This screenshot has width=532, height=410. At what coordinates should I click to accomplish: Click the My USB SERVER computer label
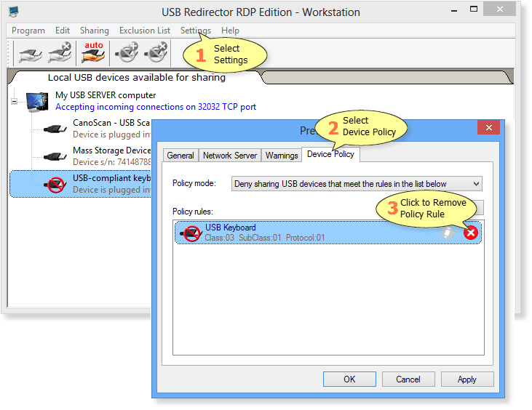click(x=106, y=95)
